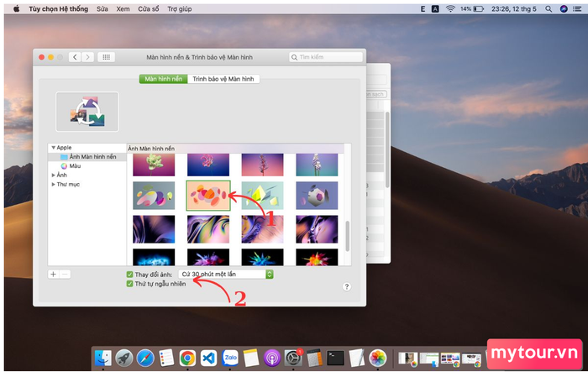
Task: Launch Podcasts from the Dock
Action: click(x=272, y=358)
